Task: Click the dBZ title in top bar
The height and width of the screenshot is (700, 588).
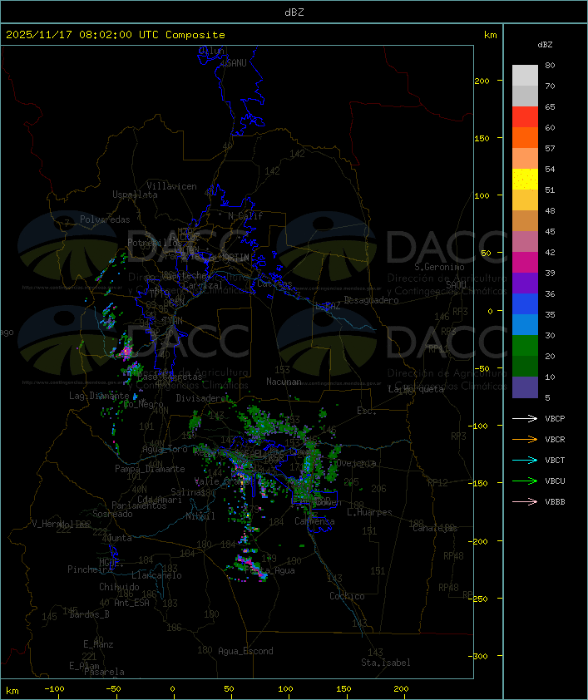Action: click(x=294, y=12)
